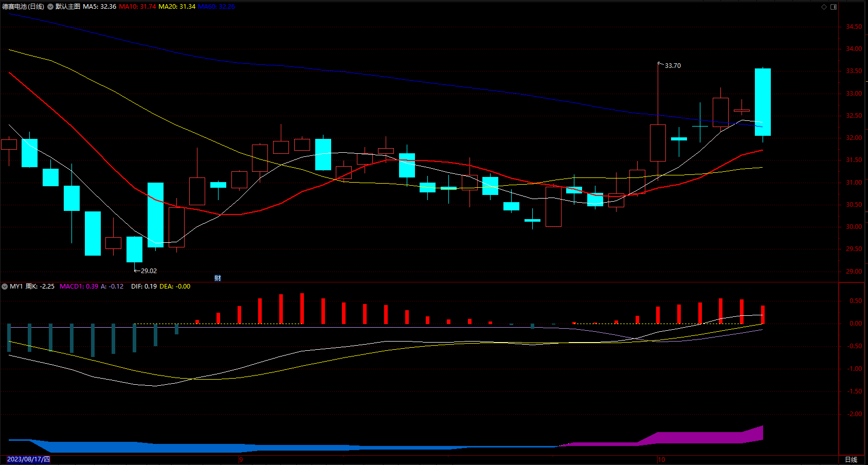The image size is (868, 465).
Task: Click the month 9 marker on time axis
Action: 241,459
